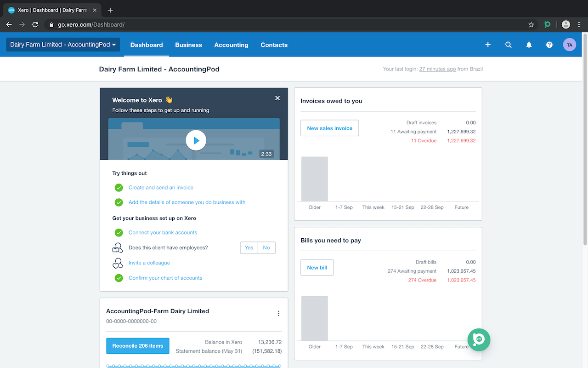Screen dimensions: 588x368
Task: Click checkmark beside Connect your bank accounts
Action: tap(119, 233)
